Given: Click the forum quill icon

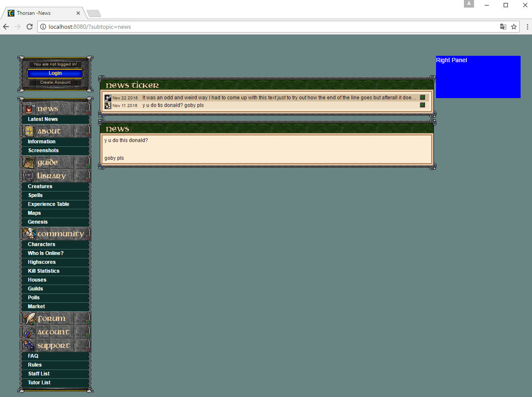Looking at the screenshot, I should pos(29,318).
